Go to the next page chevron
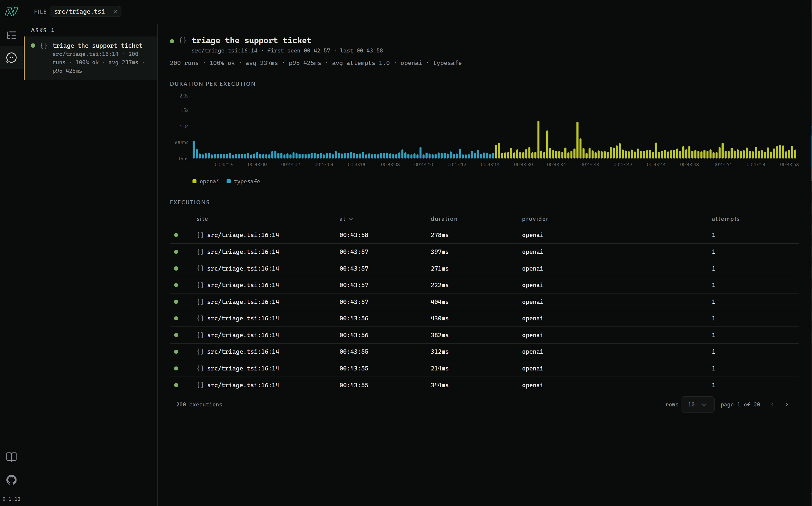Viewport: 812px width, 506px height. tap(786, 405)
